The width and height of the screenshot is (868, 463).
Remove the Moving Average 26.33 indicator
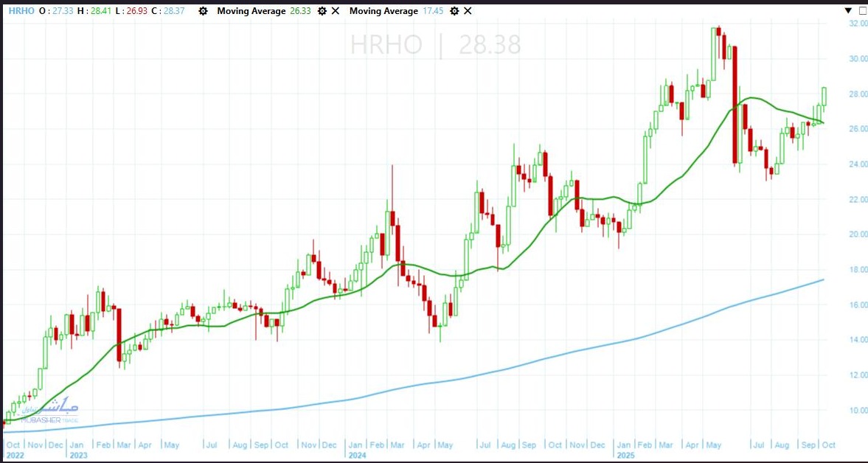(x=336, y=11)
